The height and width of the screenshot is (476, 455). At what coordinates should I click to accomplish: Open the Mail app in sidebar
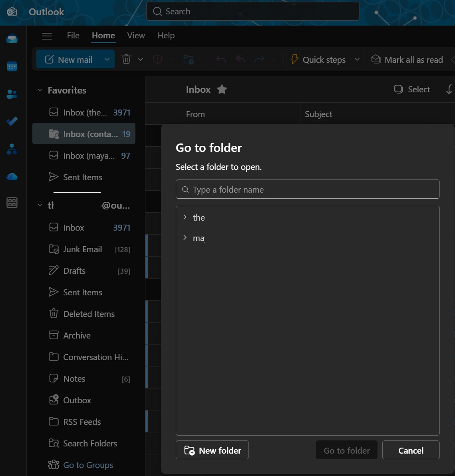point(12,39)
